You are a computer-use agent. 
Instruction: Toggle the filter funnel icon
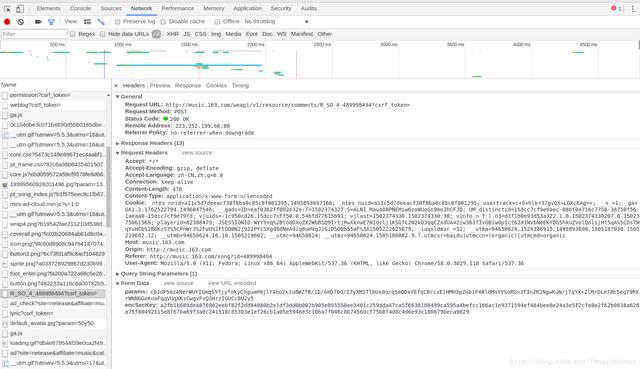[51, 22]
